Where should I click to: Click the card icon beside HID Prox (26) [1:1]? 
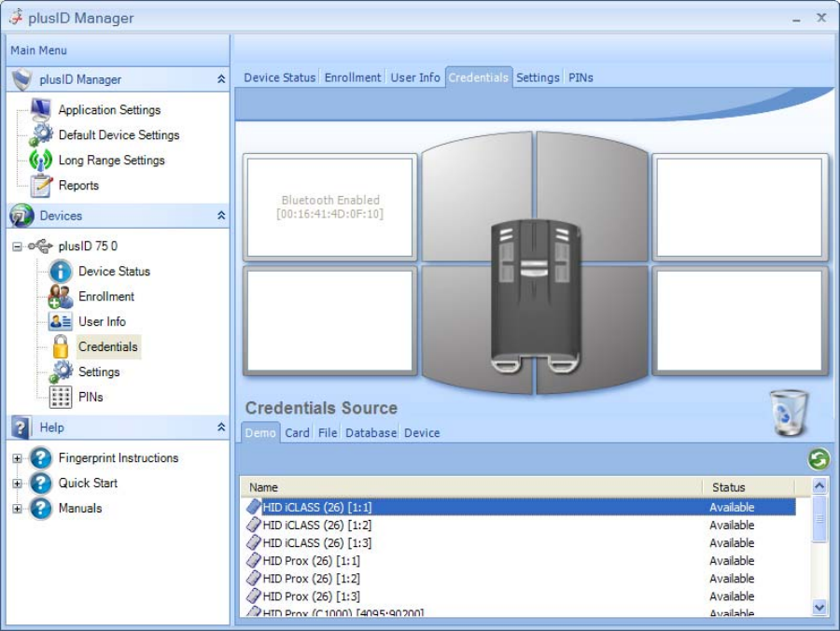click(253, 561)
